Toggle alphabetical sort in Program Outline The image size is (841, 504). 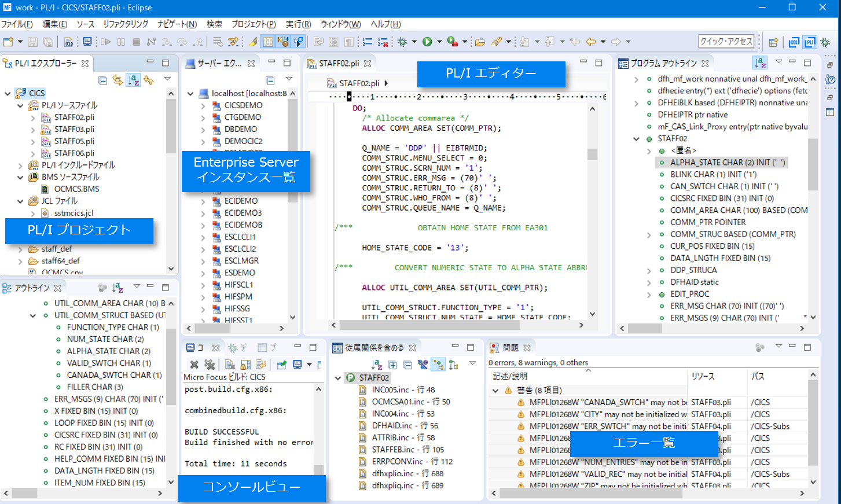(x=760, y=63)
